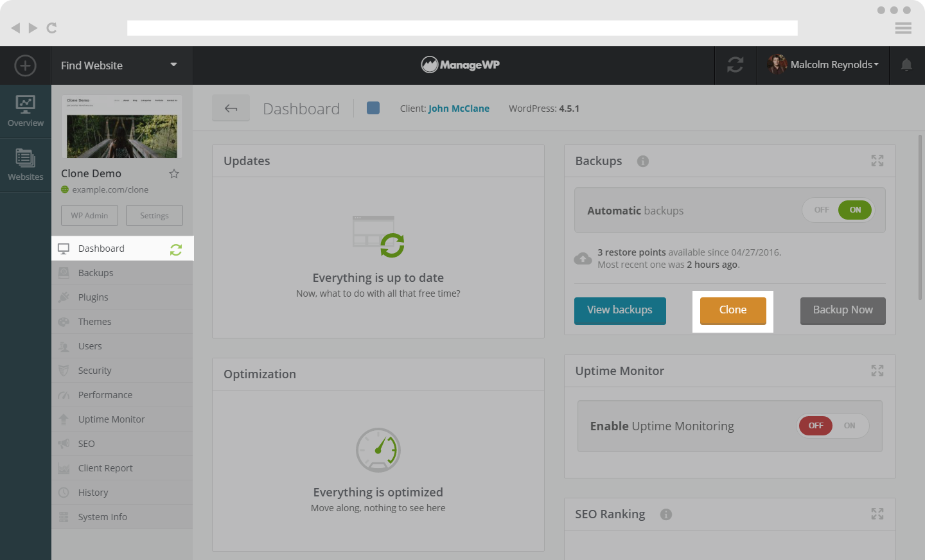This screenshot has width=925, height=560.
Task: Click the sync refresh icon in top bar
Action: click(x=735, y=65)
